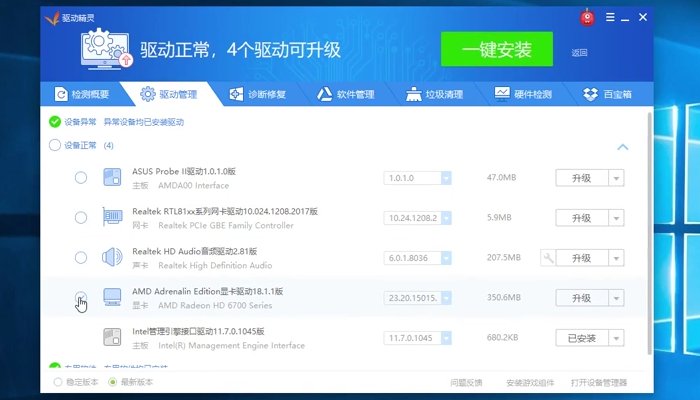The width and height of the screenshot is (700, 400).
Task: Expand upgrade options arrow for Realtek network
Action: point(616,218)
